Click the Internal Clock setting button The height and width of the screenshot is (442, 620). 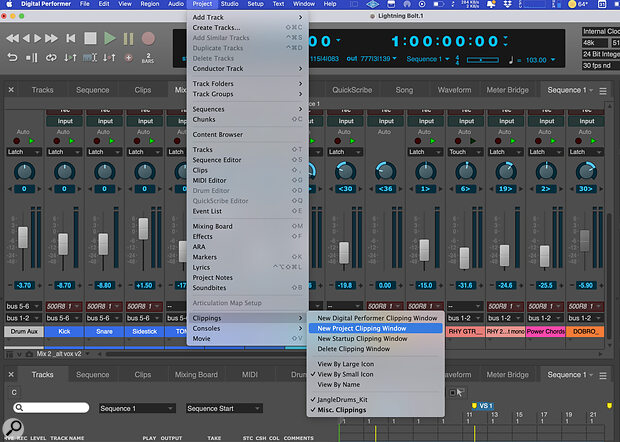pos(601,31)
